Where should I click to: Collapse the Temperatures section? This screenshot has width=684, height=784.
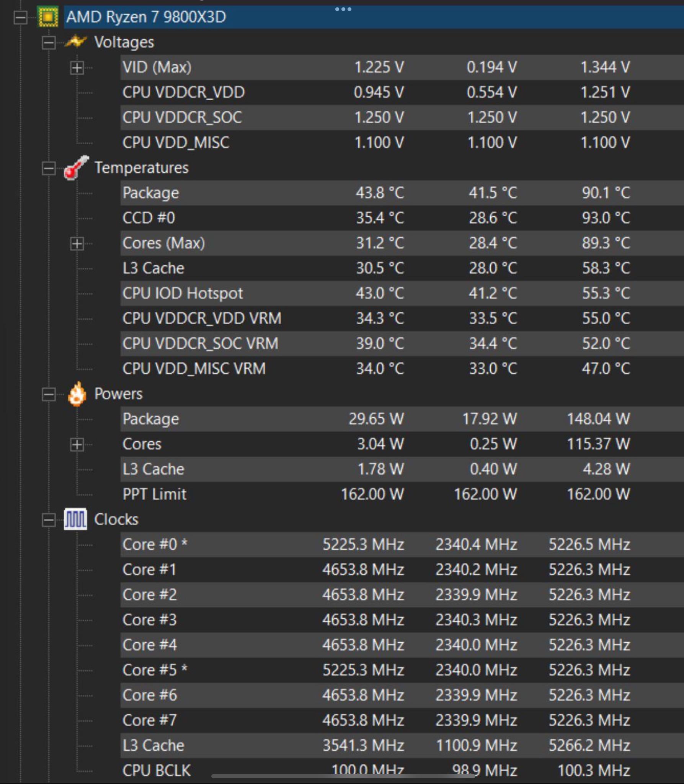[48, 168]
